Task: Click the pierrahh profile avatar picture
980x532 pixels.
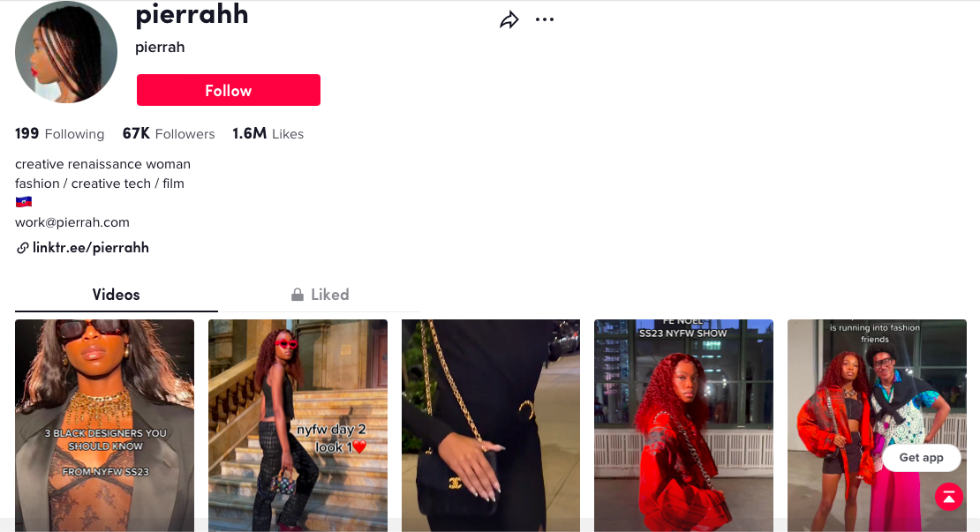Action: 66,52
